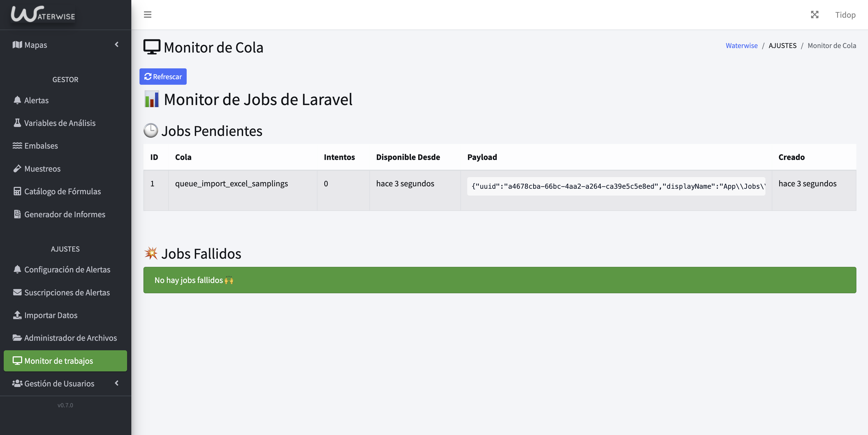Viewport: 868px width, 435px height.
Task: Click the fullscreen expand icon
Action: pos(814,15)
